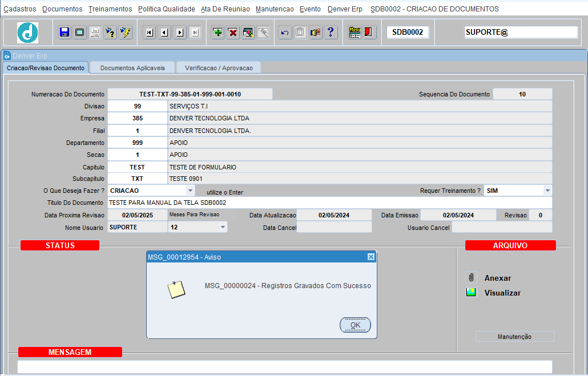
Task: Open the 'O Que Deseja Fazer' CRIACAO dropdown
Action: tap(190, 191)
